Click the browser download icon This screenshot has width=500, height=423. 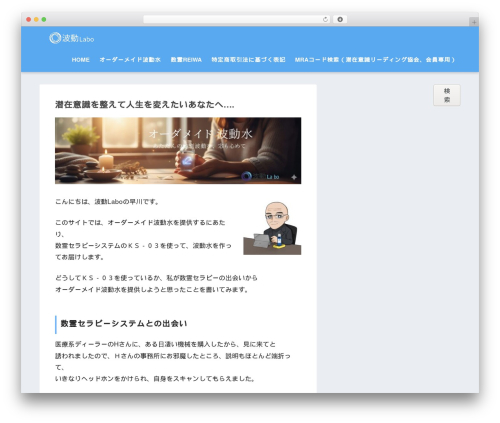tap(340, 20)
